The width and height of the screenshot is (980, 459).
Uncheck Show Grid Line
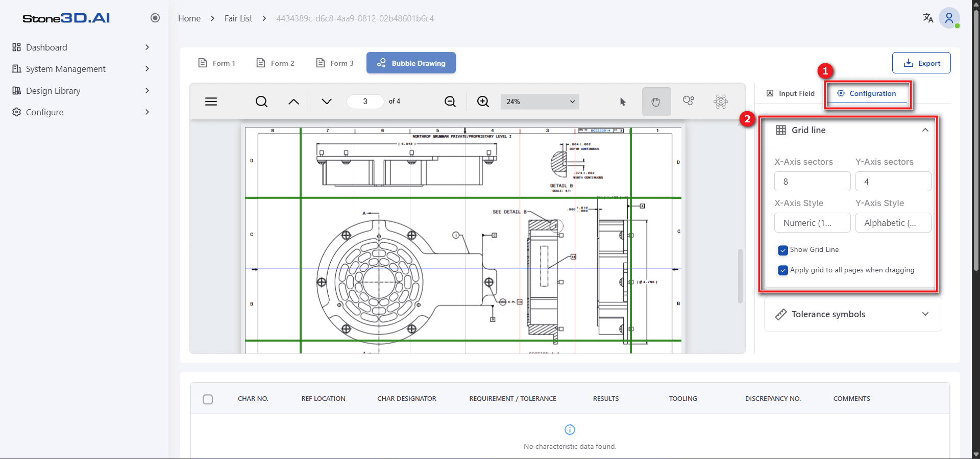click(783, 250)
